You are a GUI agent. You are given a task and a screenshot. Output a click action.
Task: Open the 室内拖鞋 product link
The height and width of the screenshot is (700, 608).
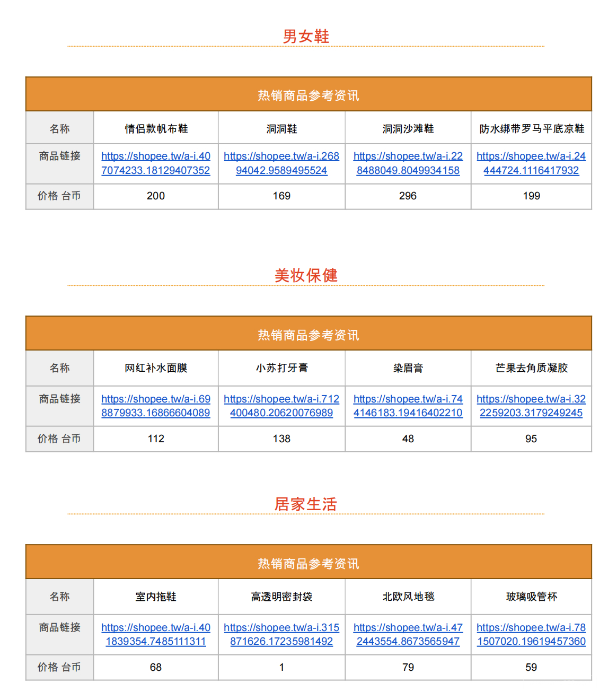pyautogui.click(x=155, y=634)
